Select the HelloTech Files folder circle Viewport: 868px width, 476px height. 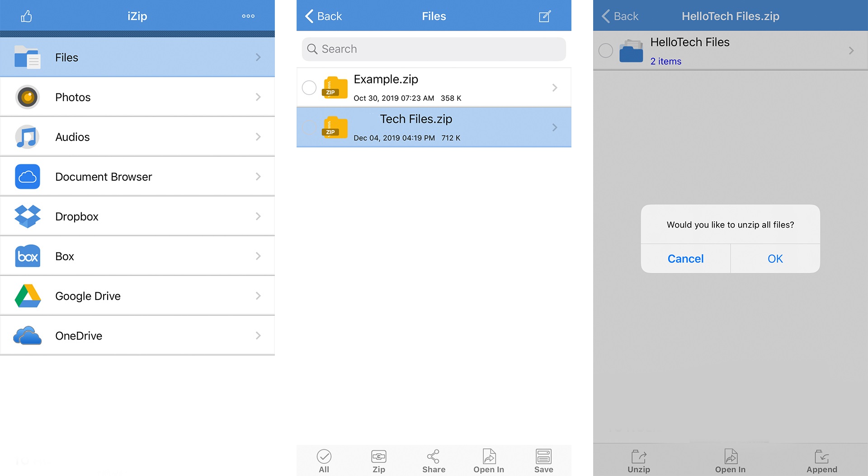click(606, 51)
